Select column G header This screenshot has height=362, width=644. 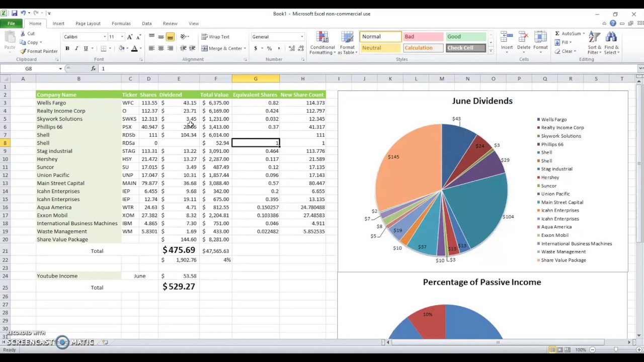[256, 78]
